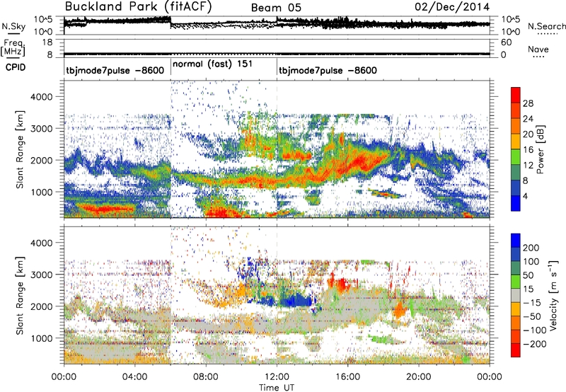Image resolution: width=566 pixels, height=392 pixels.
Task: Click the "50" label on the velocity colorbar
Action: pyautogui.click(x=528, y=275)
